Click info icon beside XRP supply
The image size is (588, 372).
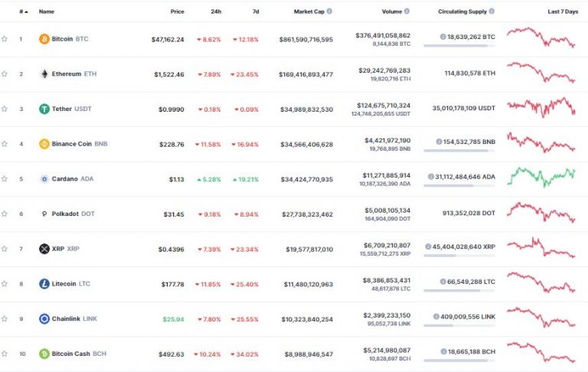pyautogui.click(x=428, y=246)
